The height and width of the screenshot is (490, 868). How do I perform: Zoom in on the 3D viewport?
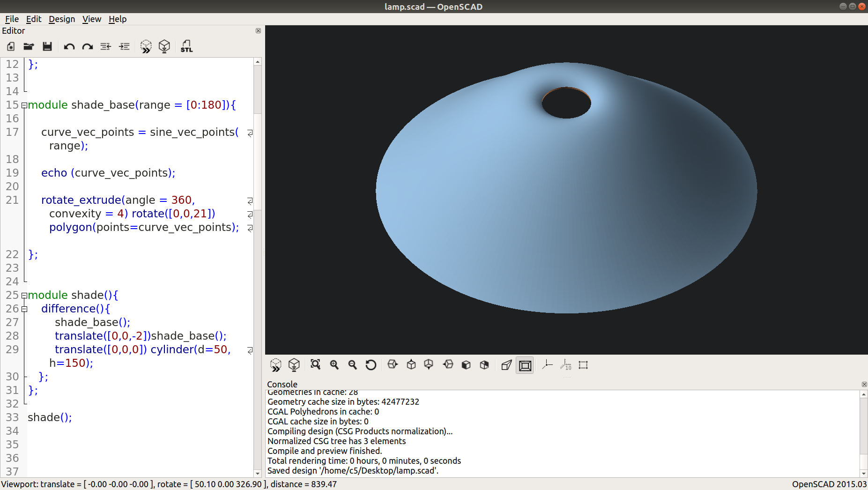coord(334,365)
